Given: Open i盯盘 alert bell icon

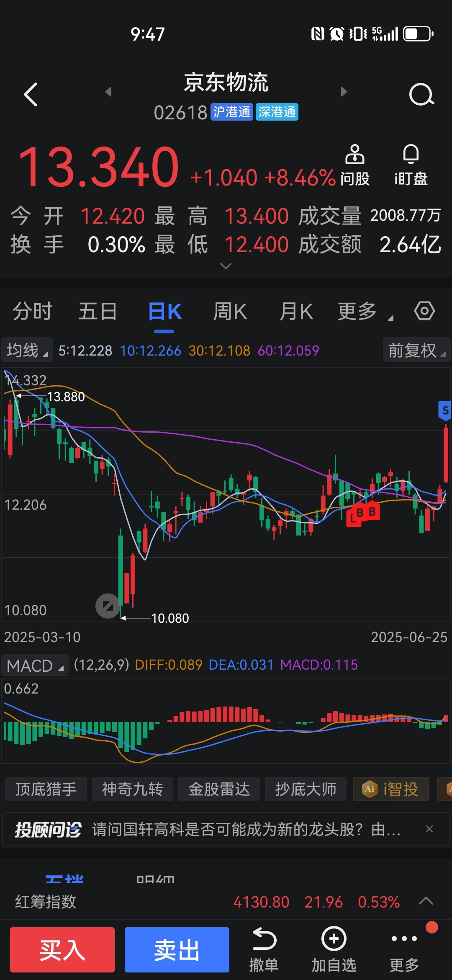Looking at the screenshot, I should pyautogui.click(x=411, y=165).
